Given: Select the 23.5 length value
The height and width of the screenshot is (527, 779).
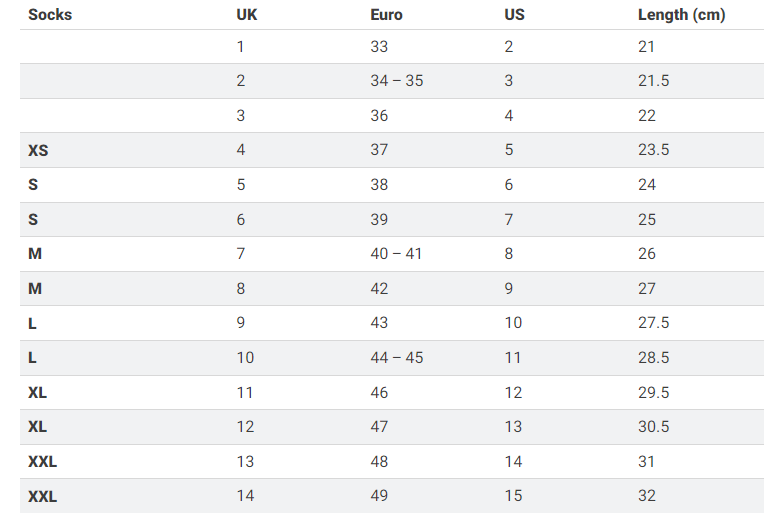Looking at the screenshot, I should pyautogui.click(x=653, y=150).
